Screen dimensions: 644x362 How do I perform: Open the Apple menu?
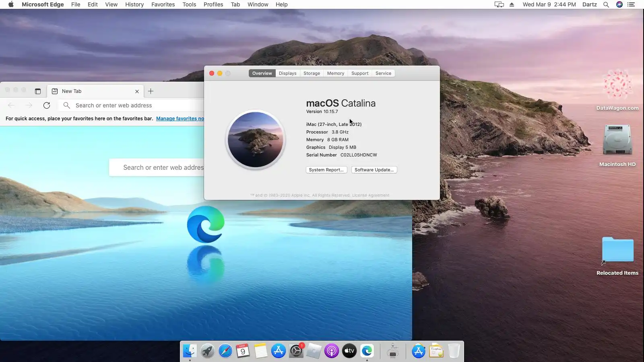pyautogui.click(x=11, y=4)
